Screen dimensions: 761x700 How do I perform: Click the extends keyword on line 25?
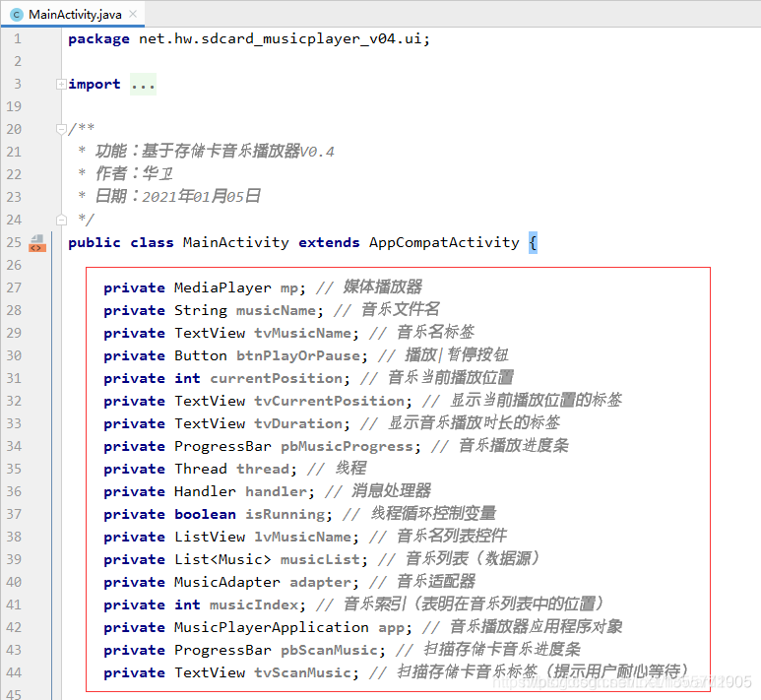pos(329,242)
